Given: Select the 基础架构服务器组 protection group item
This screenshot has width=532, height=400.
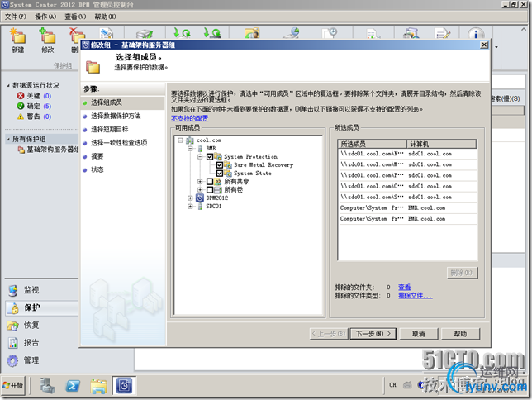Looking at the screenshot, I should [x=50, y=150].
